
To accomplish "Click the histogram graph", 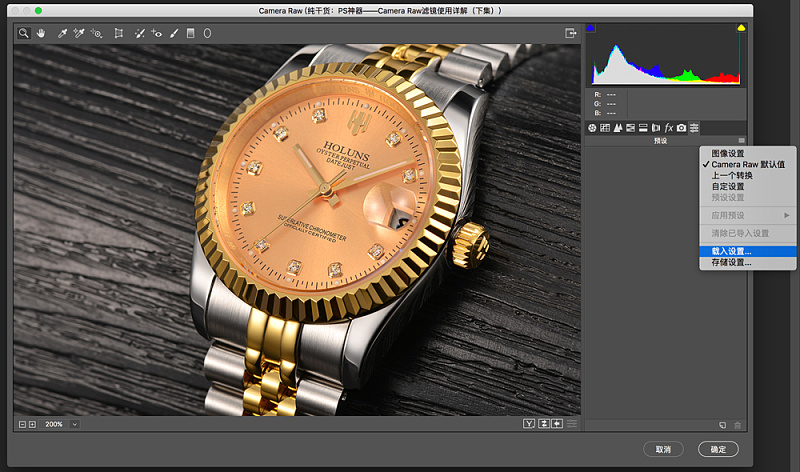I will [x=666, y=55].
